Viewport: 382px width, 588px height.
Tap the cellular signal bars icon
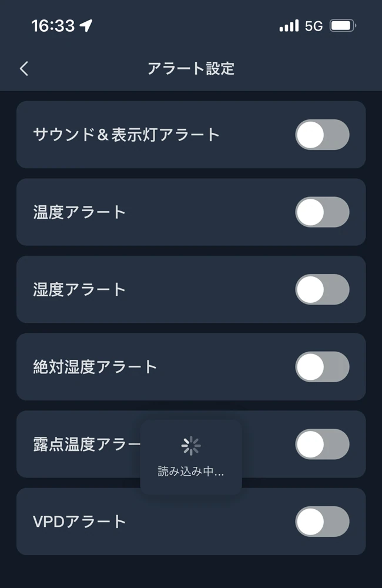pyautogui.click(x=289, y=26)
